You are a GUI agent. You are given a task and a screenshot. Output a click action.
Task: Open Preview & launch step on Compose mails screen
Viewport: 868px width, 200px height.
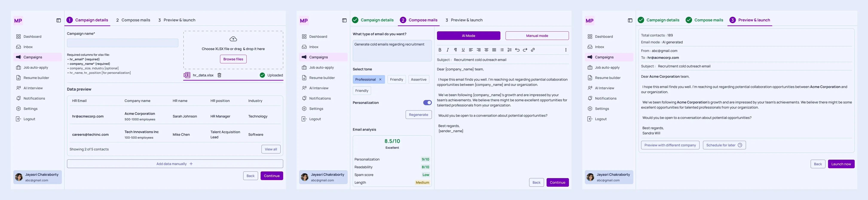click(464, 20)
